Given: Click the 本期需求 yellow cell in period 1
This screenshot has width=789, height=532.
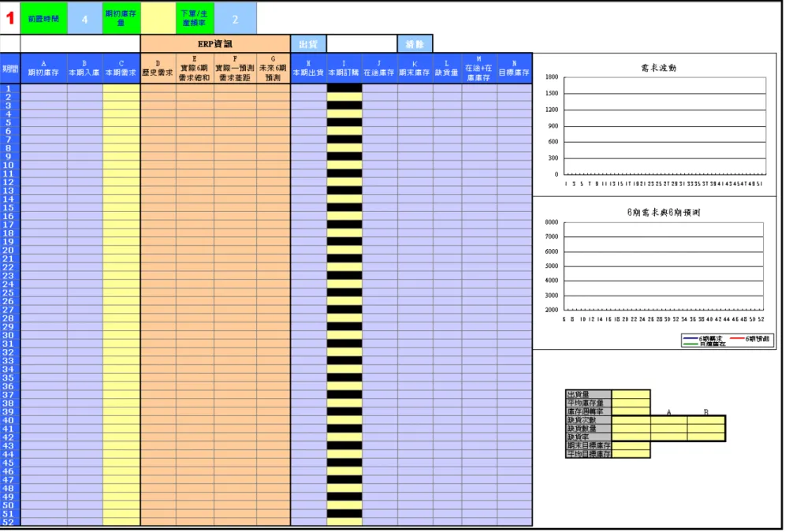Looking at the screenshot, I should (x=121, y=88).
